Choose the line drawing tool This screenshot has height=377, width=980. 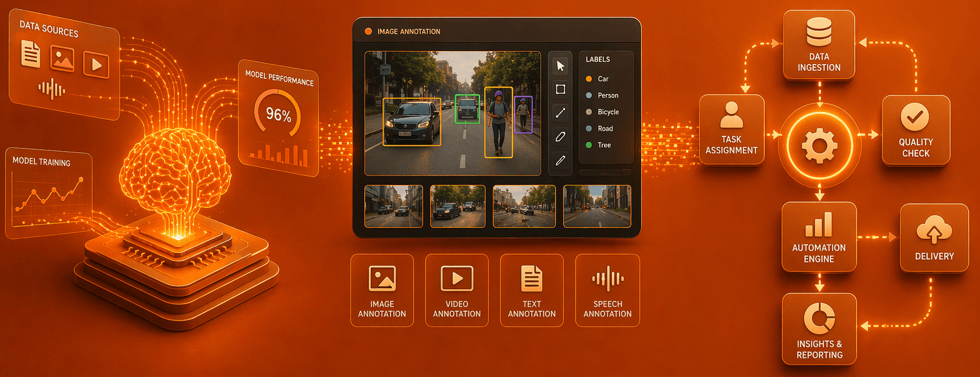pos(561,113)
